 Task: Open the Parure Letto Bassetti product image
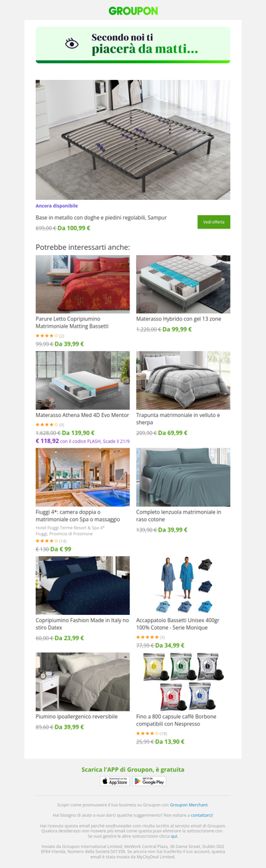82,284
